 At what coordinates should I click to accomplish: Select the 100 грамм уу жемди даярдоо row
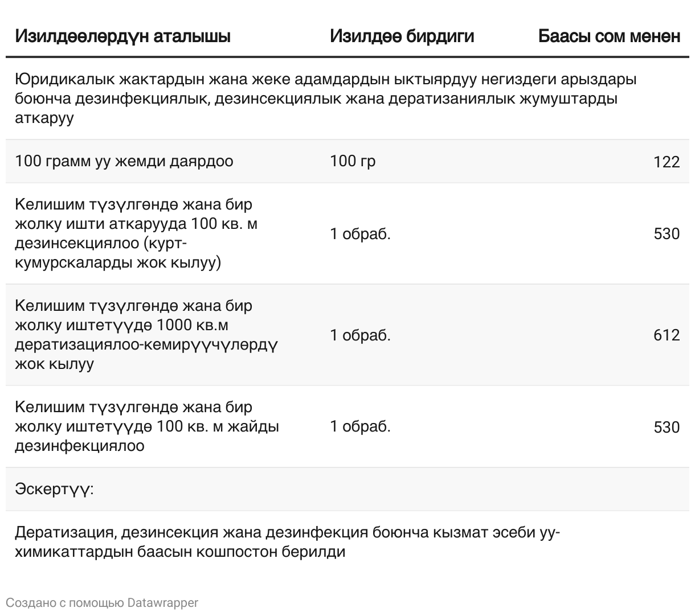347,161
